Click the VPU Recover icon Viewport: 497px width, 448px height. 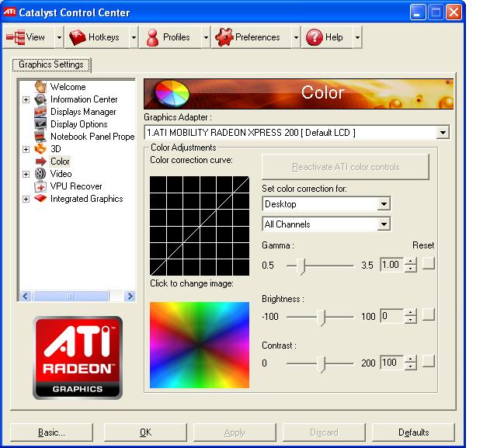tap(40, 186)
